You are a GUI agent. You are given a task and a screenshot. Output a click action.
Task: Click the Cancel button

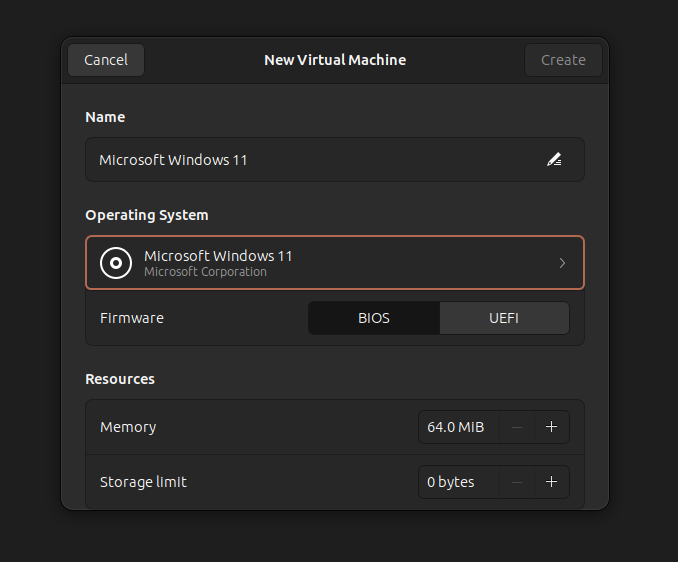(106, 60)
